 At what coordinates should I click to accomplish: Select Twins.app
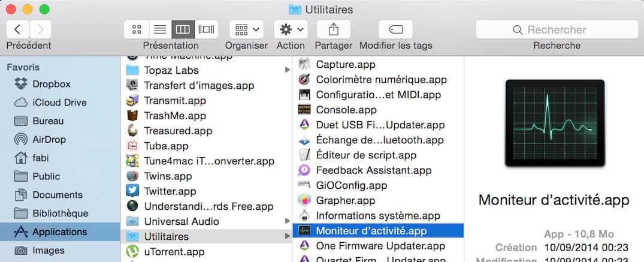pyautogui.click(x=206, y=176)
